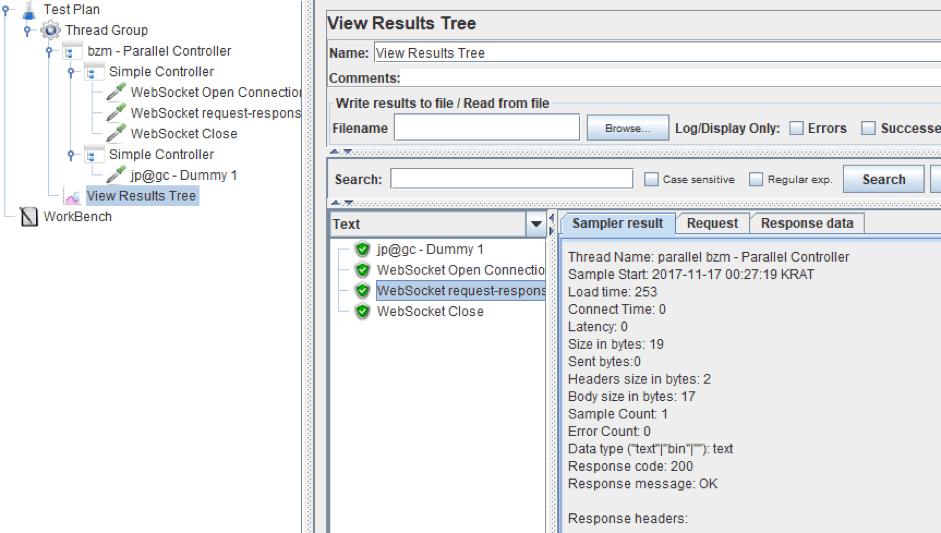The height and width of the screenshot is (533, 941).
Task: Select the first Simple Controller tree item
Action: [x=161, y=71]
